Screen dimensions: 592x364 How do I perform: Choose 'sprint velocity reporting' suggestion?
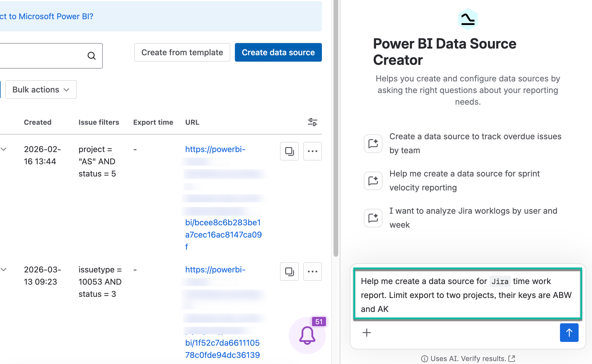(465, 181)
